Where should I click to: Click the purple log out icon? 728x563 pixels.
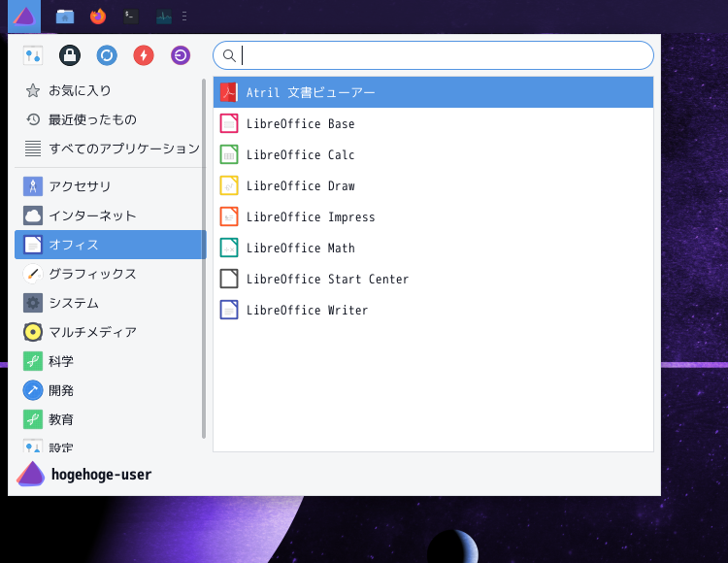(x=181, y=55)
